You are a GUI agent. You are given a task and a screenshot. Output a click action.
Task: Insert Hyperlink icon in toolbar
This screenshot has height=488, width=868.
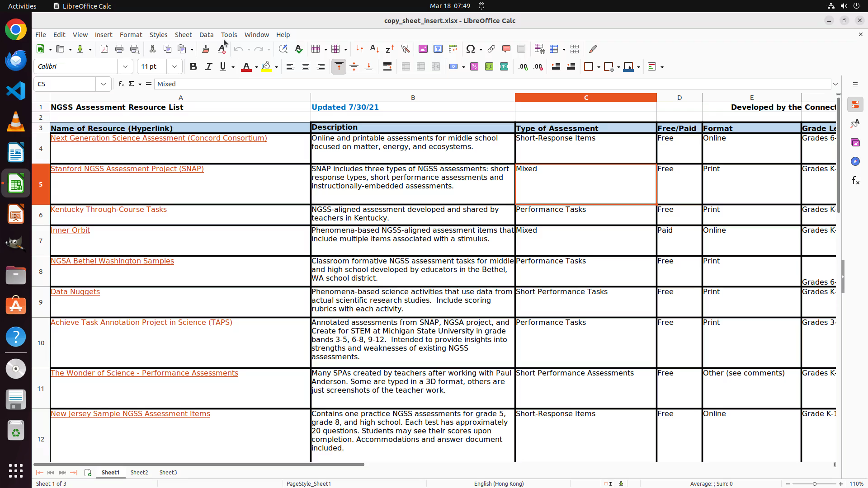tap(491, 49)
